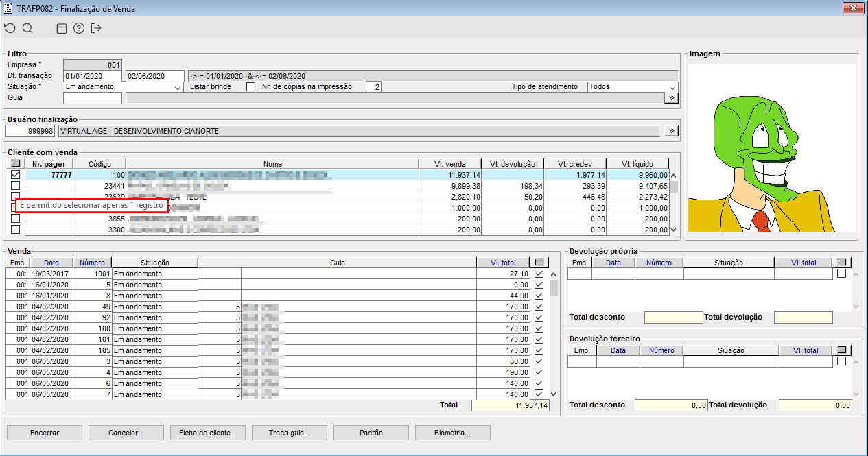Image resolution: width=868 pixels, height=456 pixels.
Task: Click the Venda Vl. total value 88,00
Action: tap(504, 361)
